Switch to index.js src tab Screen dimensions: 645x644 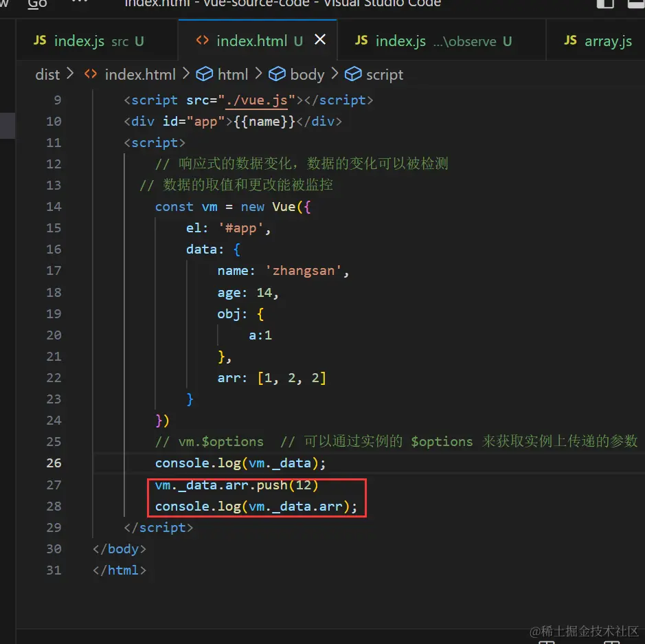tap(97, 41)
